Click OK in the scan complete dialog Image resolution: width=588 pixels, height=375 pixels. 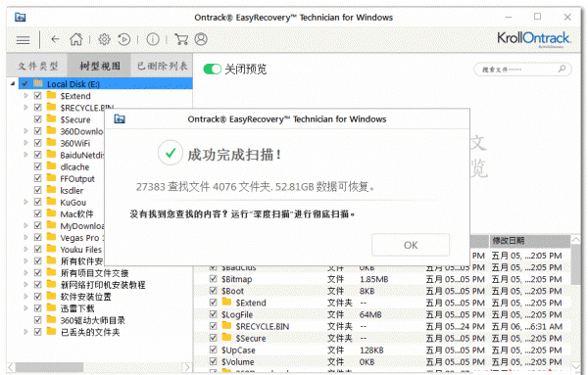point(411,245)
